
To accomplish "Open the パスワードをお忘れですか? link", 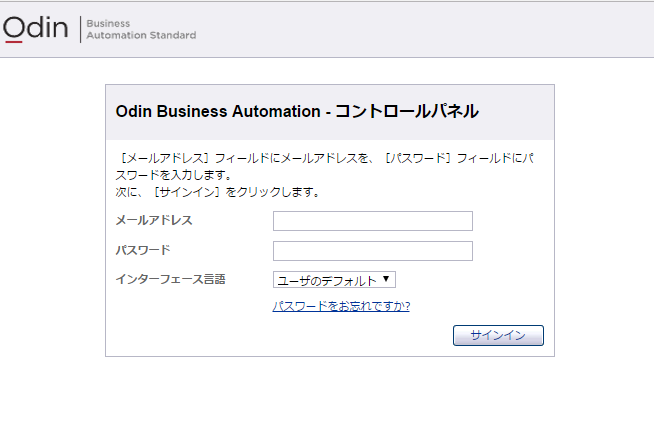I will [341, 306].
